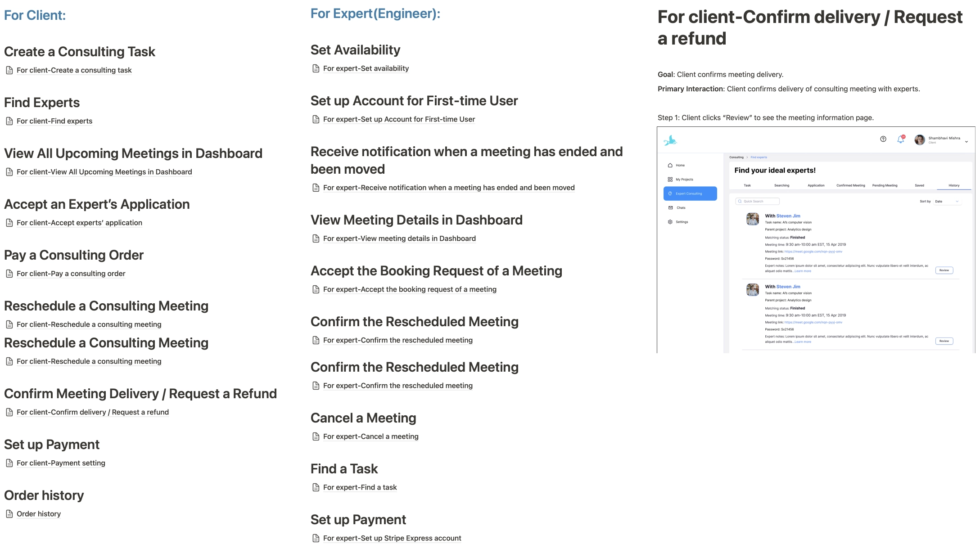Click the first Review button
The width and height of the screenshot is (980, 553).
point(944,270)
